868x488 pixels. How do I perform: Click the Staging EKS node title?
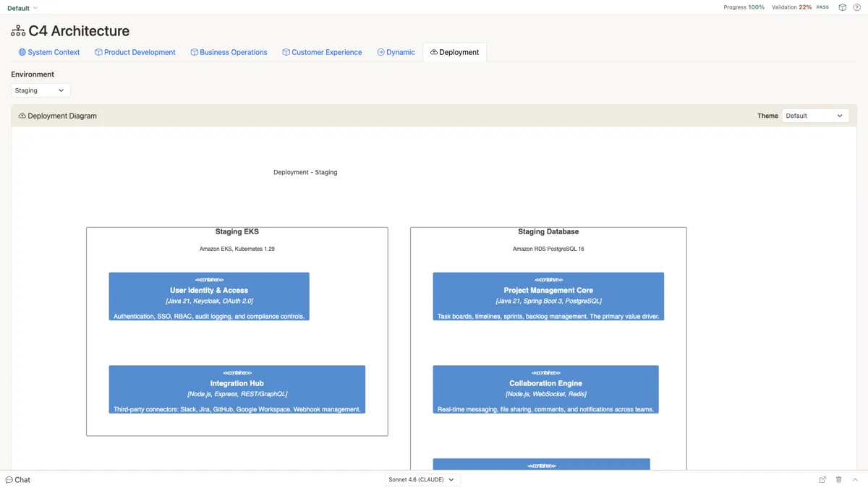pyautogui.click(x=237, y=232)
